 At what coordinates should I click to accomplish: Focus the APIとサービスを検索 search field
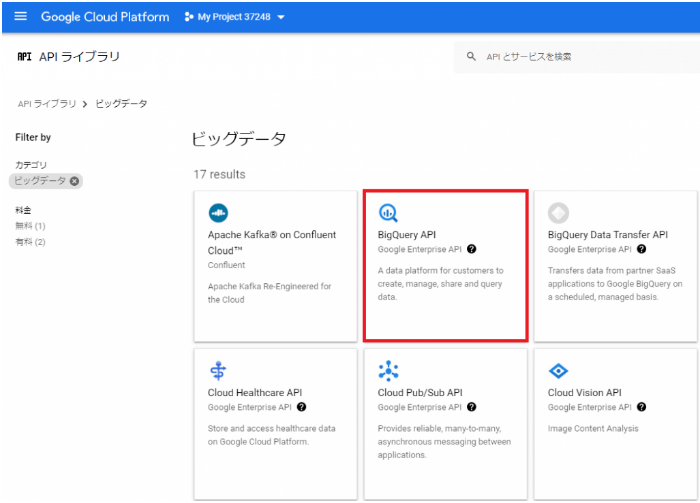576,57
